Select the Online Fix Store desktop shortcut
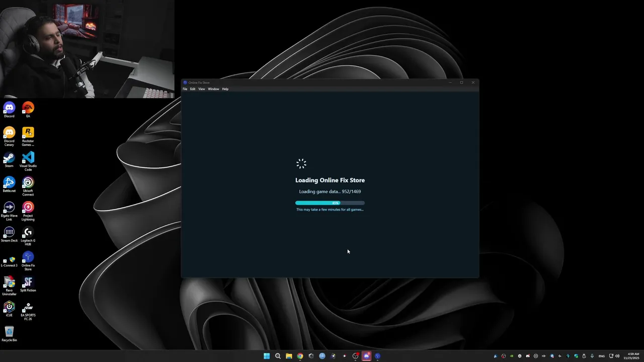This screenshot has width=644, height=362. tap(28, 261)
